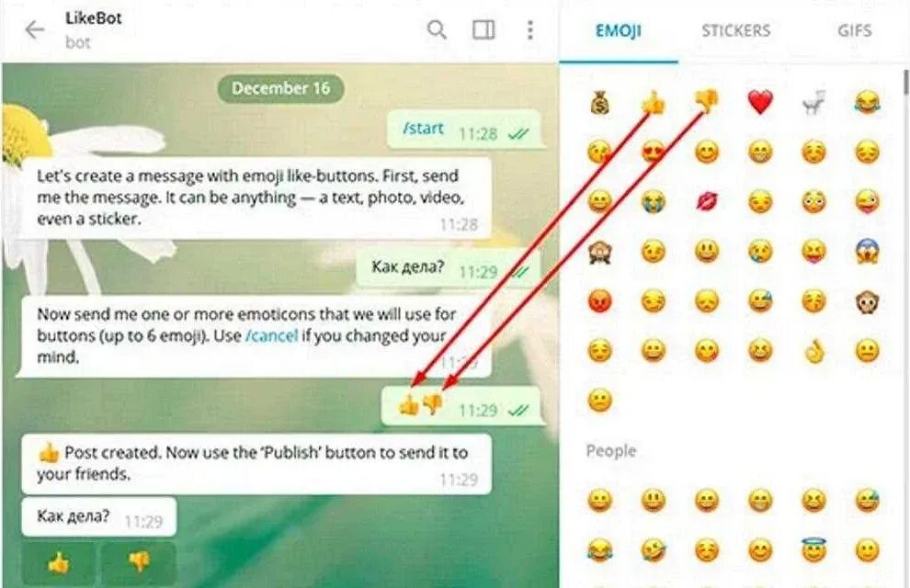Switch to the GIFS tab

854,30
